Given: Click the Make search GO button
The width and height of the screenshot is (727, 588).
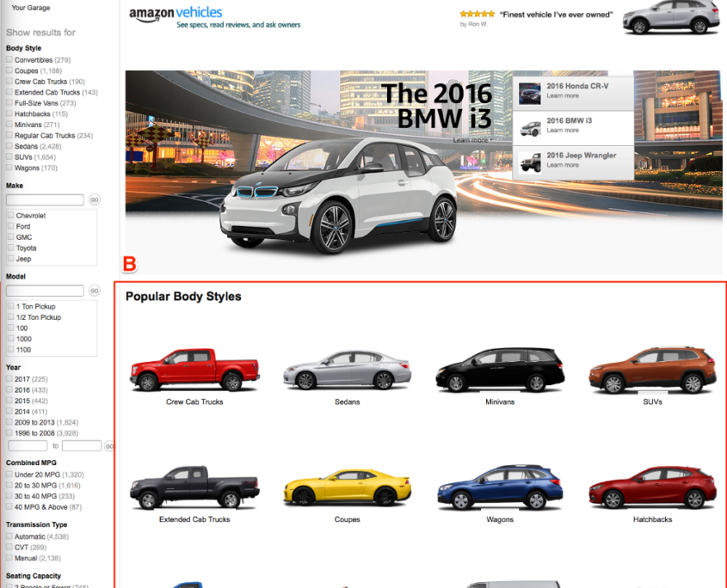Looking at the screenshot, I should (95, 199).
